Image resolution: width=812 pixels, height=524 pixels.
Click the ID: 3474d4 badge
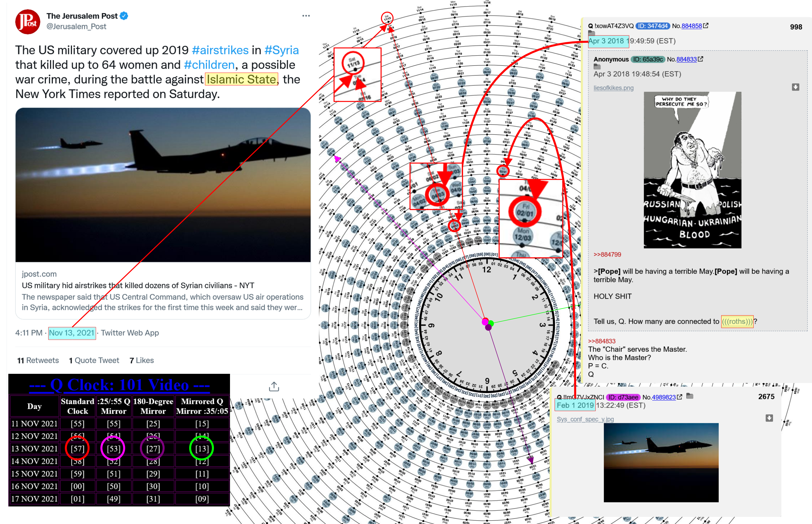pyautogui.click(x=653, y=26)
